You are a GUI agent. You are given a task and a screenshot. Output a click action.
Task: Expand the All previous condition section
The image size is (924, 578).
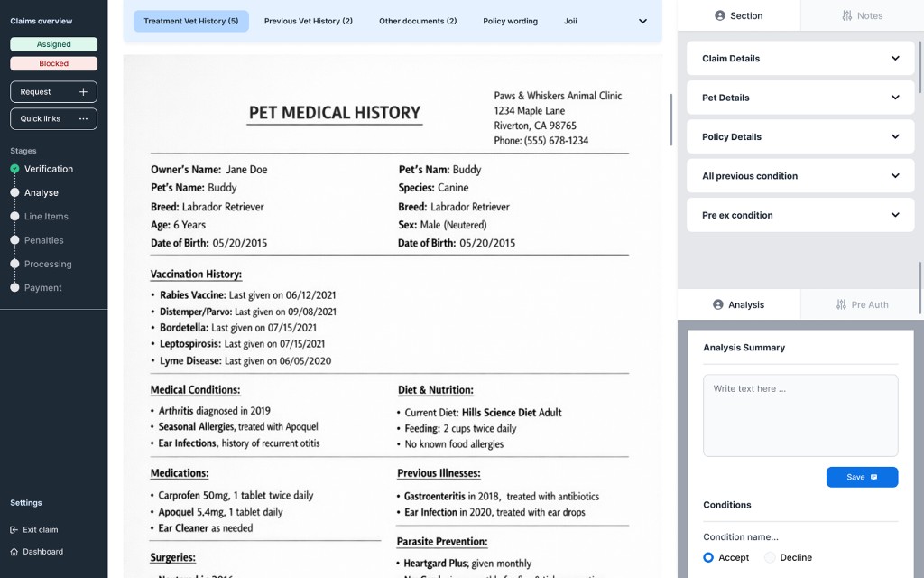point(800,176)
